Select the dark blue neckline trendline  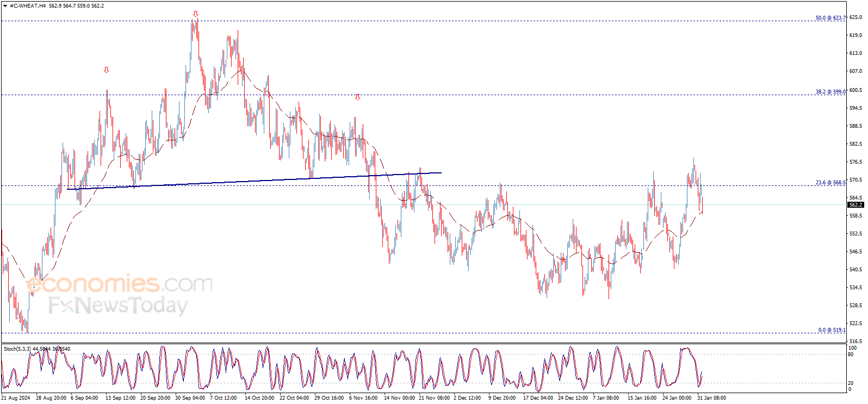tap(254, 181)
